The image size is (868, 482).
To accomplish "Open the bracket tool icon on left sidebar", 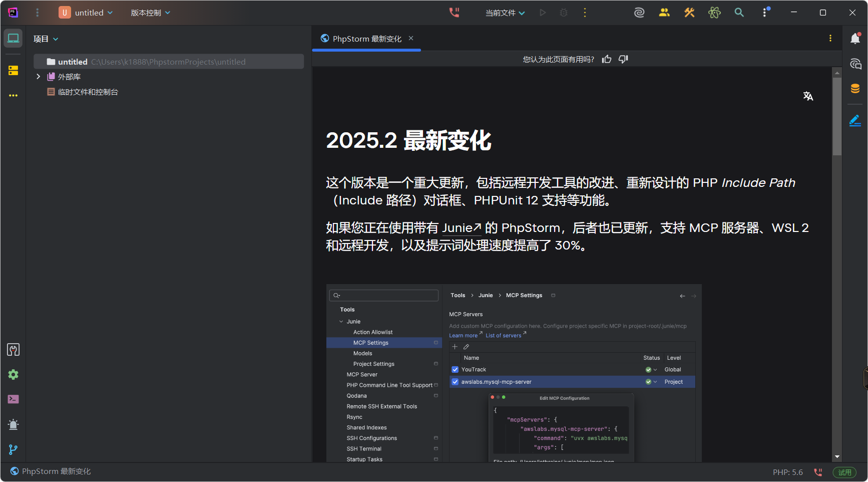I will click(x=13, y=350).
